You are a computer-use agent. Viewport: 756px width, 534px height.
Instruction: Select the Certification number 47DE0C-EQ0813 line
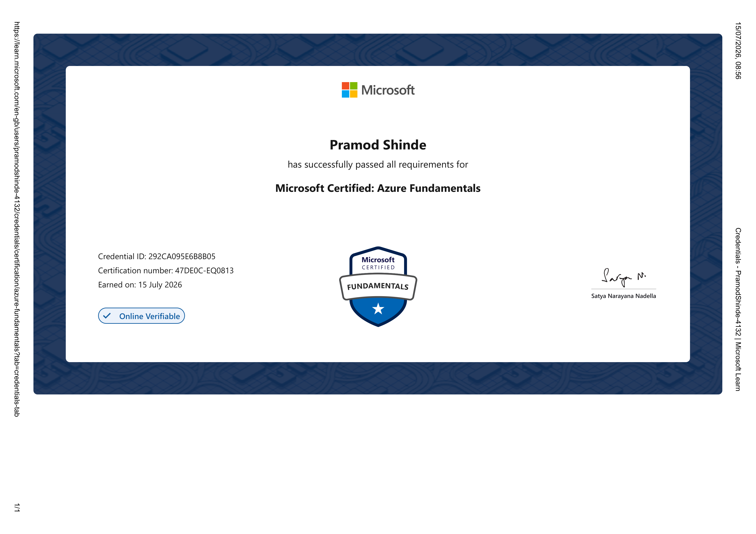coord(166,271)
